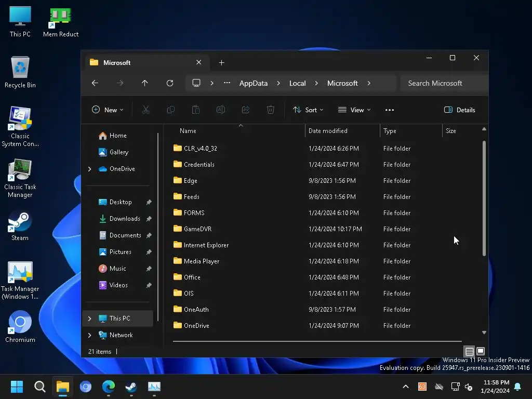The image size is (532, 399).
Task: Expand chevron after Microsoft in address bar
Action: (x=369, y=83)
